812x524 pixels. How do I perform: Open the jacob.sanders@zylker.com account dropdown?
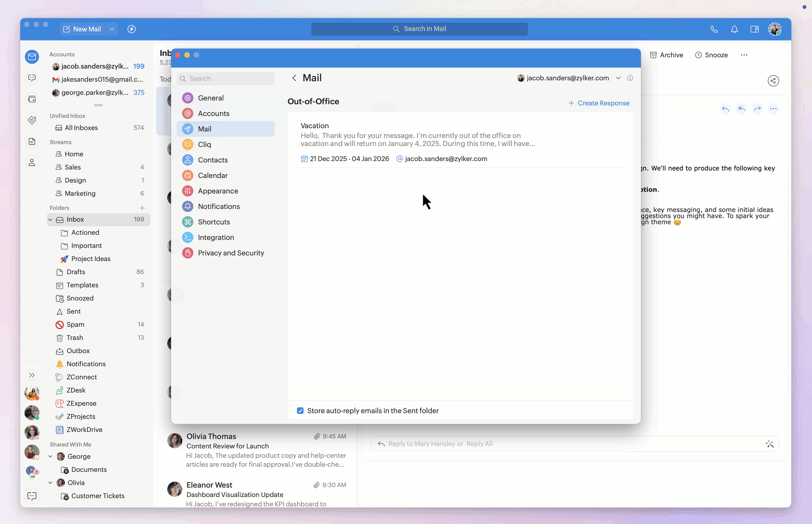point(618,78)
